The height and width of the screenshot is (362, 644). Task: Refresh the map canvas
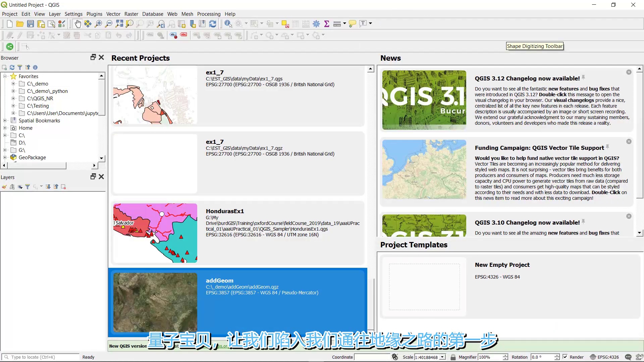tap(213, 23)
